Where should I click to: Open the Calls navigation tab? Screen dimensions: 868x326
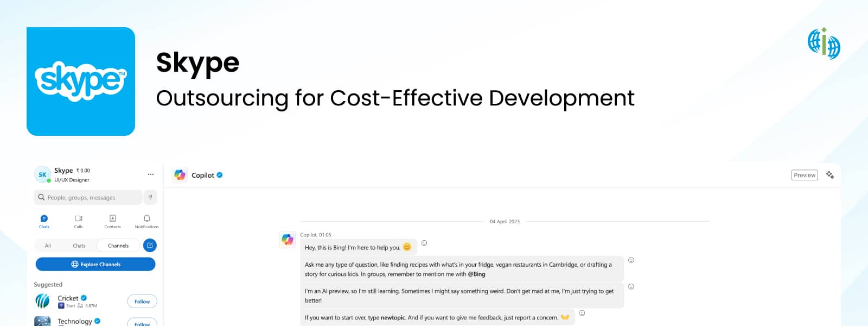(78, 221)
